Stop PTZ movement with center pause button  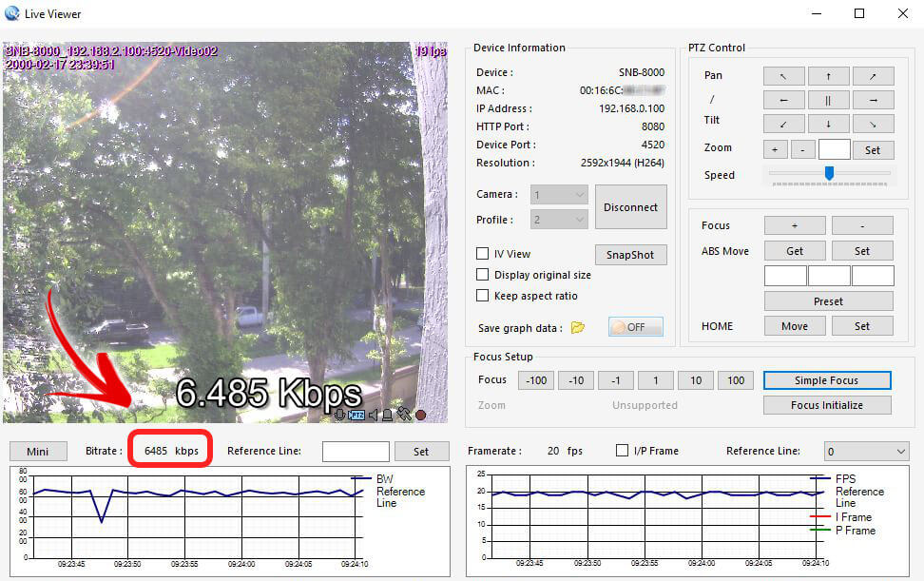pos(828,100)
